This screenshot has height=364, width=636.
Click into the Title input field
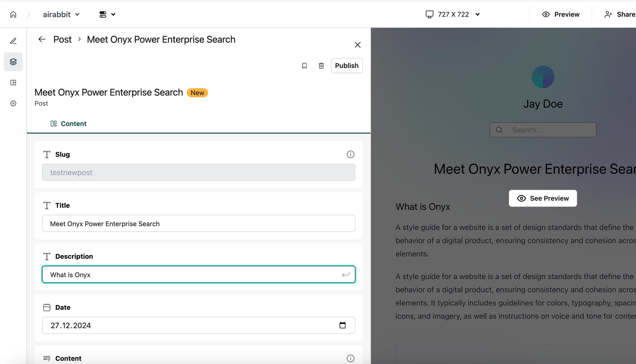[198, 224]
